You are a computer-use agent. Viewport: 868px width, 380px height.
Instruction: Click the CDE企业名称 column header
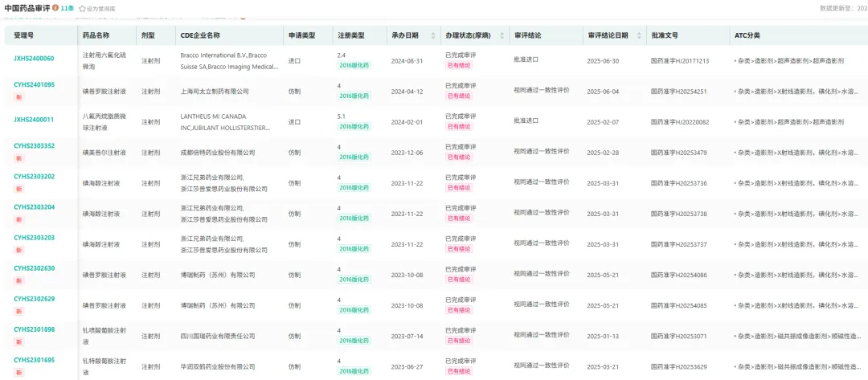pyautogui.click(x=200, y=35)
